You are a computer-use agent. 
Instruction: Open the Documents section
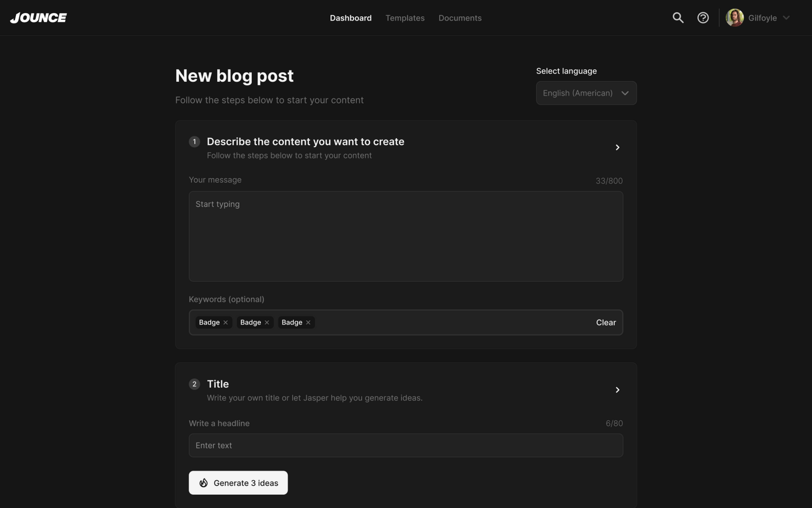coord(460,18)
